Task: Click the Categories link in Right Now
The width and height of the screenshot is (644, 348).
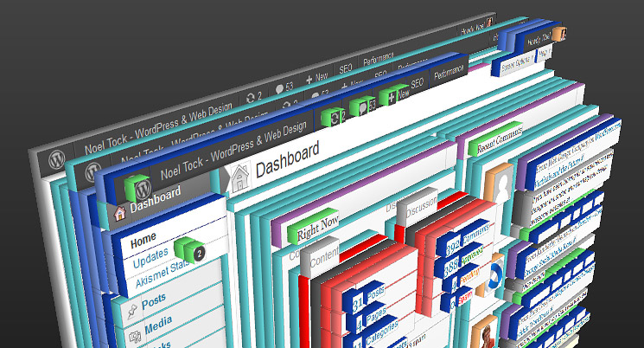Action: click(x=381, y=332)
